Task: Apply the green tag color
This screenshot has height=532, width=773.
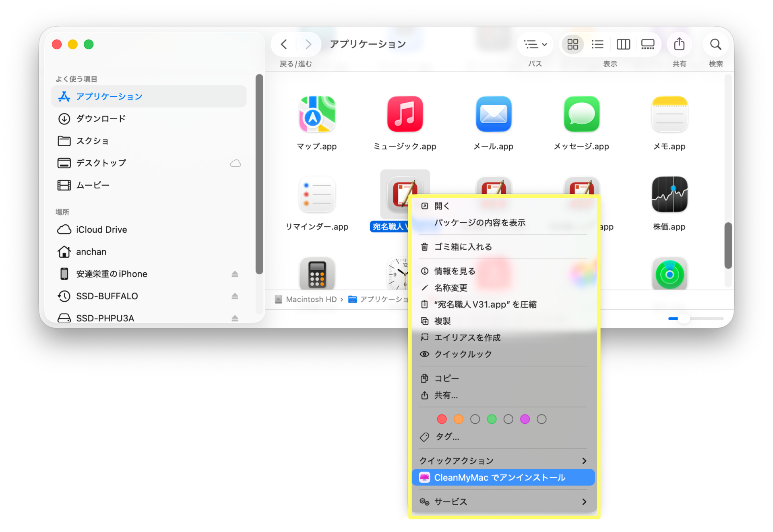Action: pyautogui.click(x=492, y=419)
